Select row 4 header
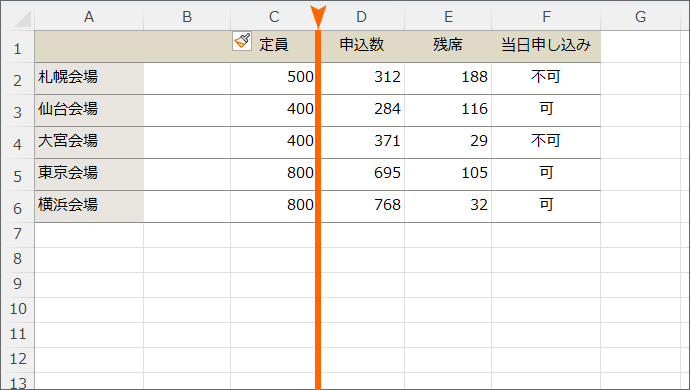690x390 pixels. (18, 143)
